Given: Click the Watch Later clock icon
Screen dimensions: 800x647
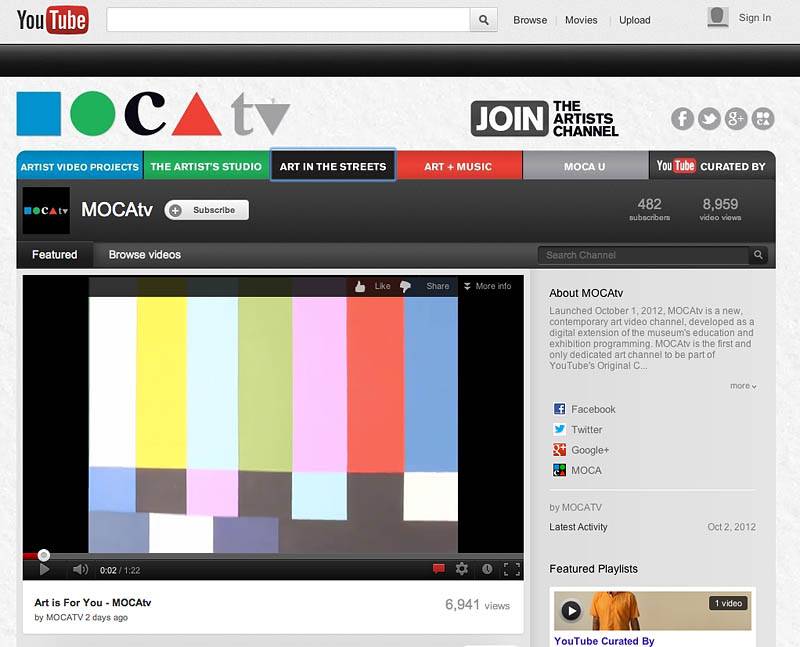Looking at the screenshot, I should 487,569.
